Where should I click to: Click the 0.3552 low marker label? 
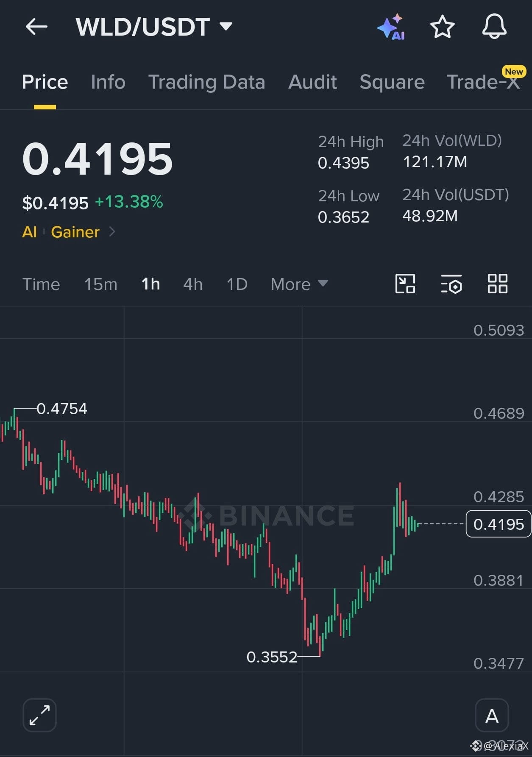pos(272,657)
